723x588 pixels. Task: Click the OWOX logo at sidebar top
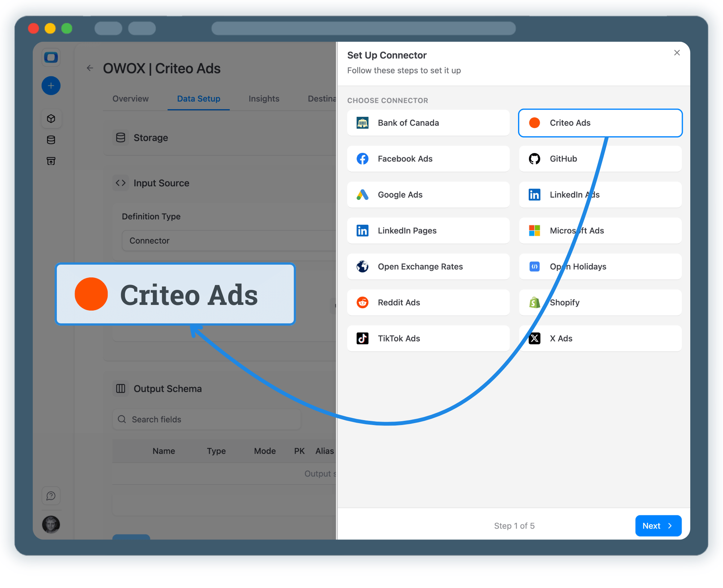pos(51,57)
